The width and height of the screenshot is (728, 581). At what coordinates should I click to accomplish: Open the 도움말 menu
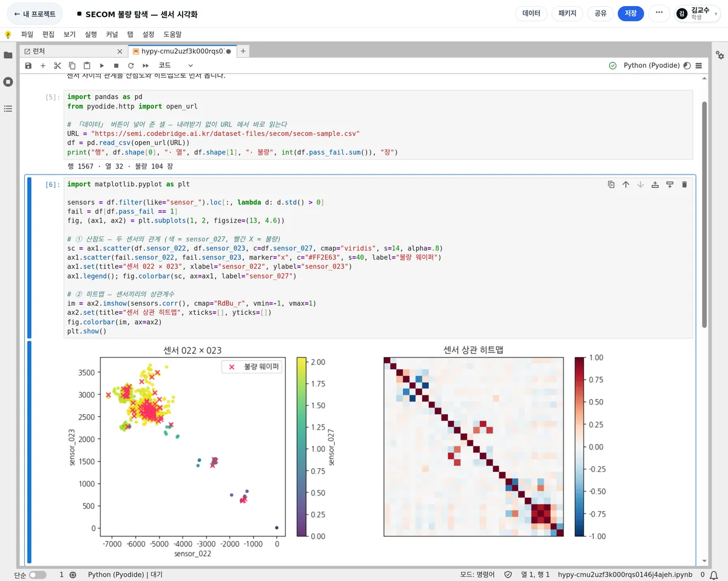172,35
